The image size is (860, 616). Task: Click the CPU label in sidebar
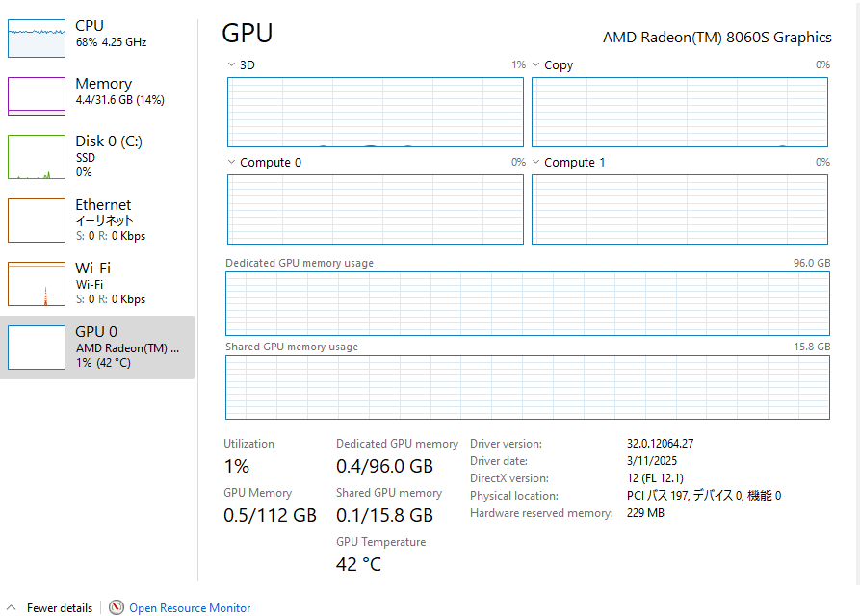pos(90,26)
